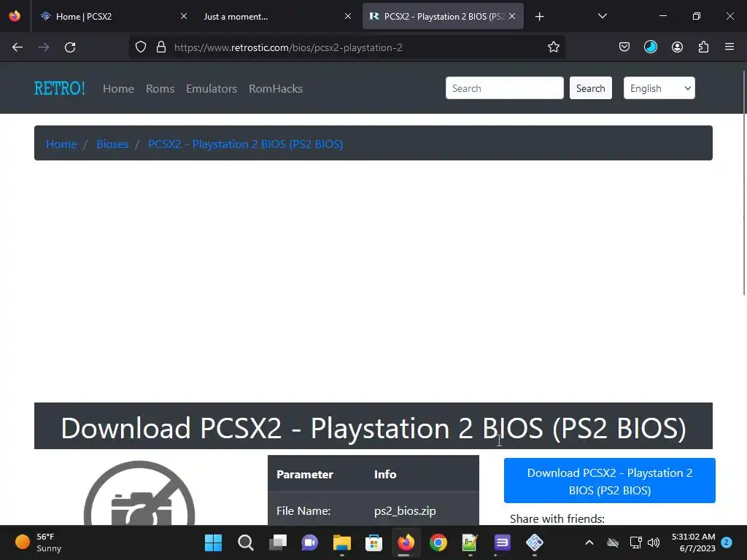This screenshot has height=560, width=747.
Task: Open the purple app icon on taskbar
Action: click(x=502, y=542)
